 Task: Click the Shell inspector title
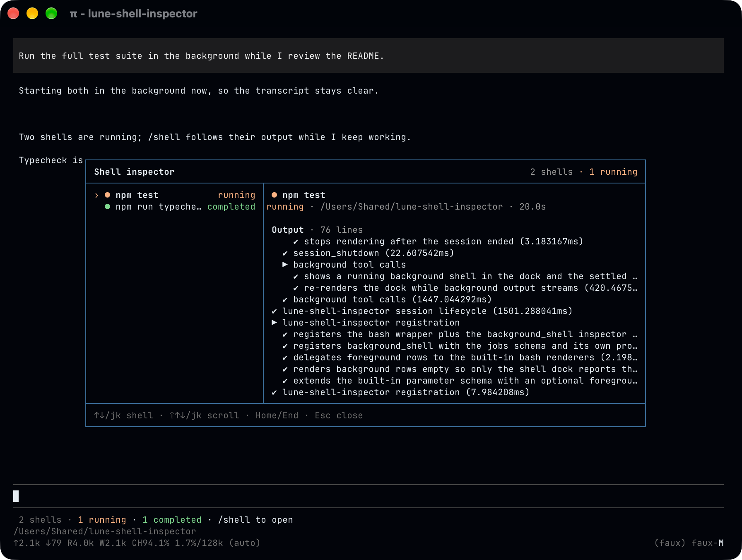[x=134, y=172]
